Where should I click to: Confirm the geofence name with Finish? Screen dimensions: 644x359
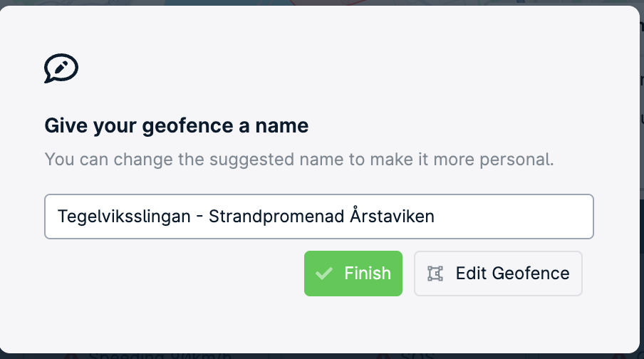click(x=353, y=274)
